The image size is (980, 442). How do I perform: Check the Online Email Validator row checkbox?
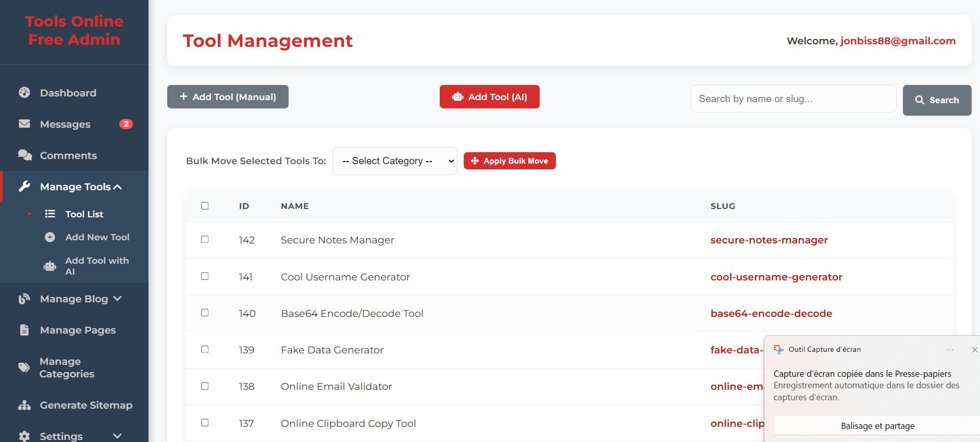pos(205,386)
